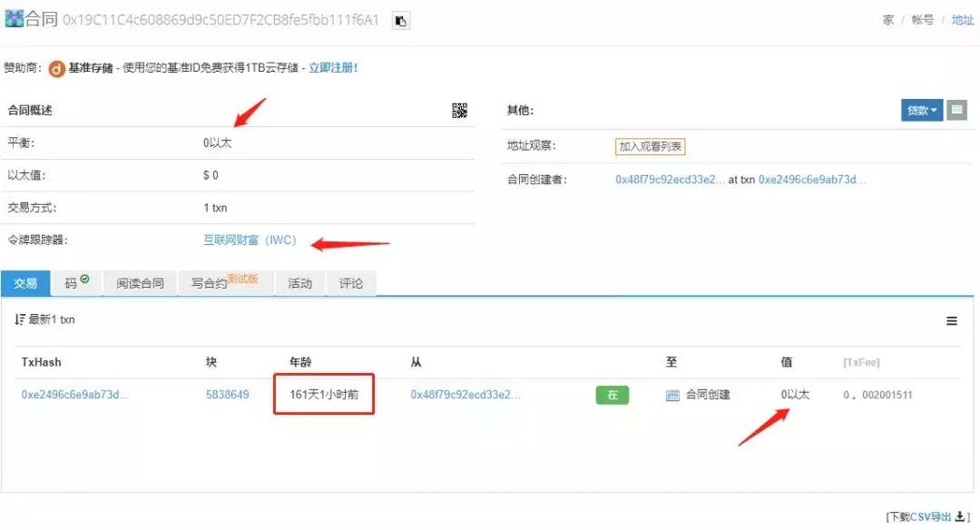980x530 pixels.
Task: Open the QR code viewer in 合同概述
Action: [460, 109]
